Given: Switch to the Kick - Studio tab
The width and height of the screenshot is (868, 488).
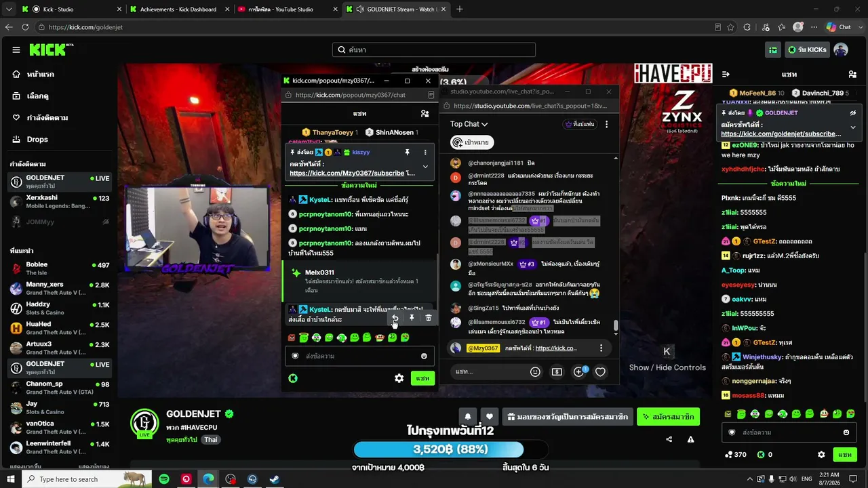Looking at the screenshot, I should point(71,9).
